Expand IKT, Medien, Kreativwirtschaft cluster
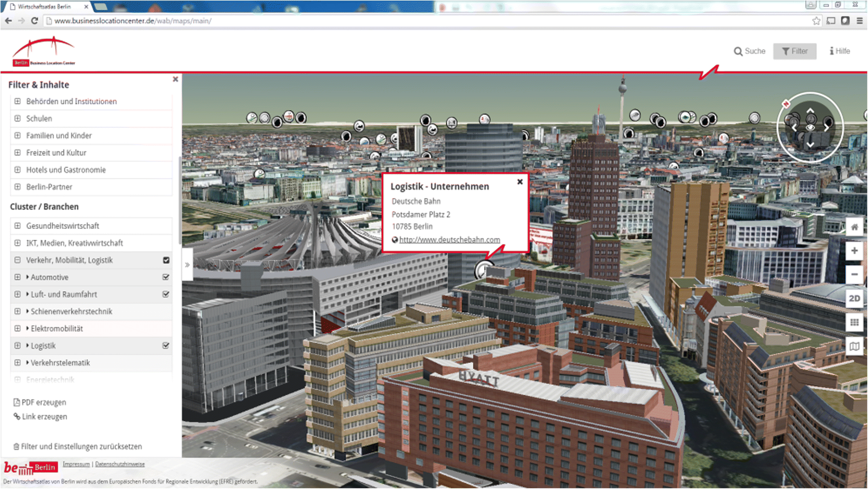This screenshot has height=489, width=868. click(x=17, y=243)
